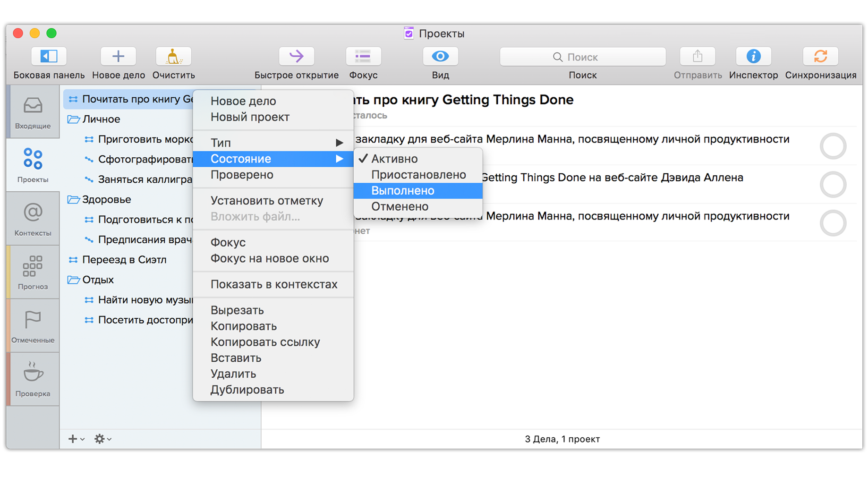
Task: Switch to Проекты perspective tab
Action: (33, 165)
